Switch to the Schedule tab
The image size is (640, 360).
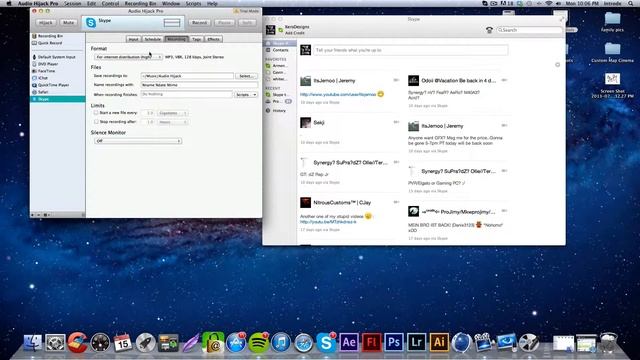pyautogui.click(x=153, y=39)
